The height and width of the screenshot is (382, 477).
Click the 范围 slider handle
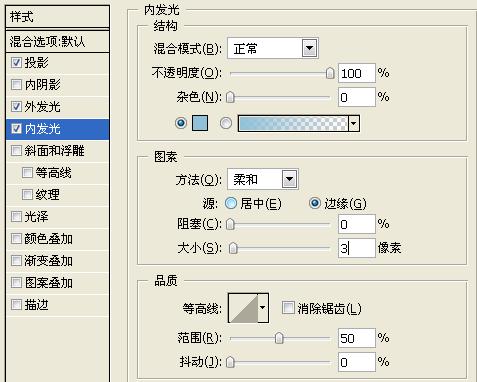[x=279, y=338]
